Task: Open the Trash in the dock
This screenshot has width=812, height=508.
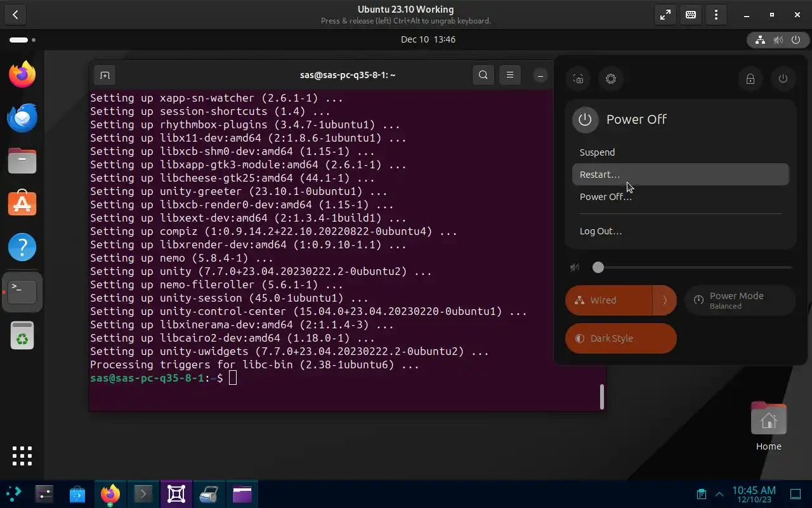Action: click(22, 336)
